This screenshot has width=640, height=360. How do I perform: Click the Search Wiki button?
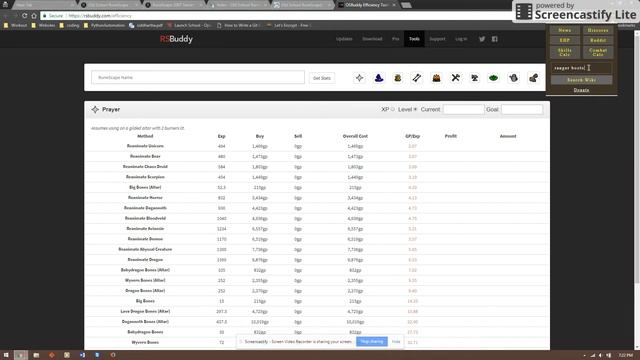[582, 80]
